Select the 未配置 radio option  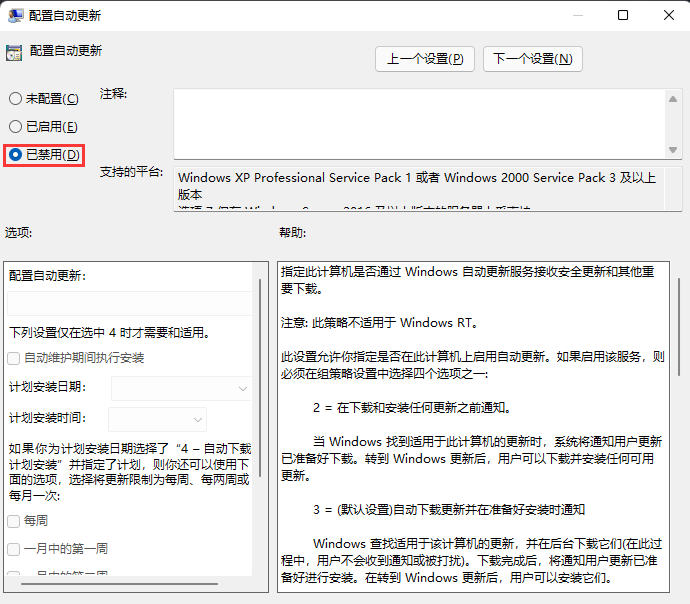click(15, 99)
